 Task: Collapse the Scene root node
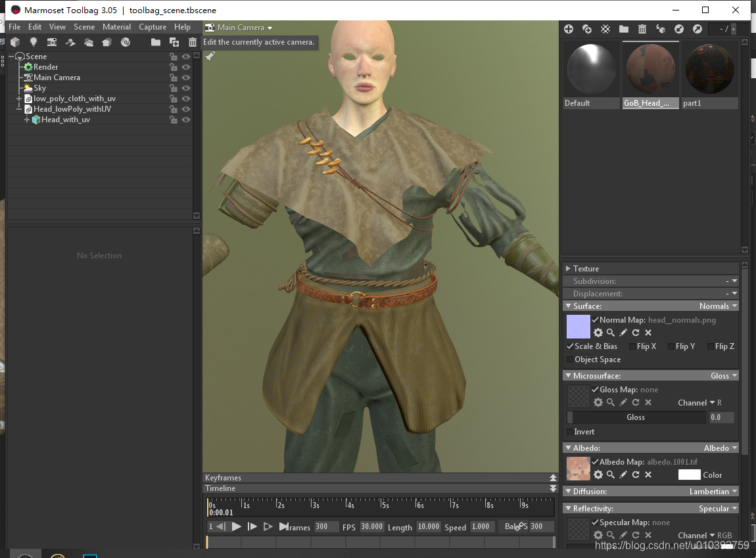pyautogui.click(x=12, y=57)
